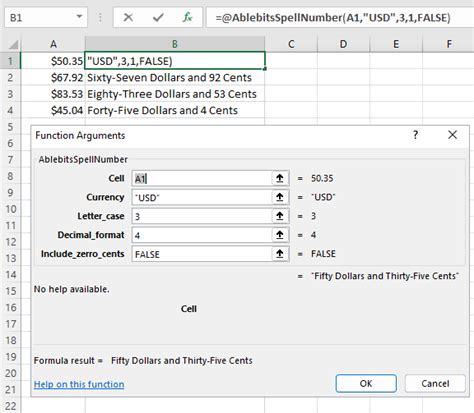
Task: Click the dialog help question mark
Action: tap(415, 135)
